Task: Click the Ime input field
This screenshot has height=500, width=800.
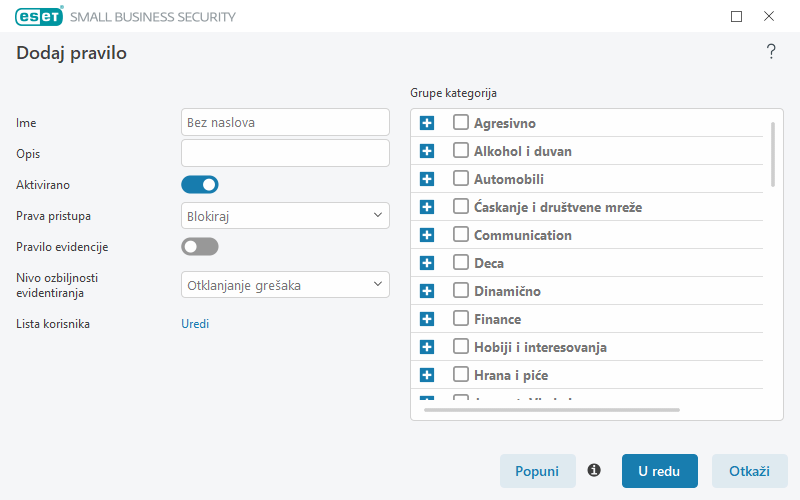Action: point(285,122)
